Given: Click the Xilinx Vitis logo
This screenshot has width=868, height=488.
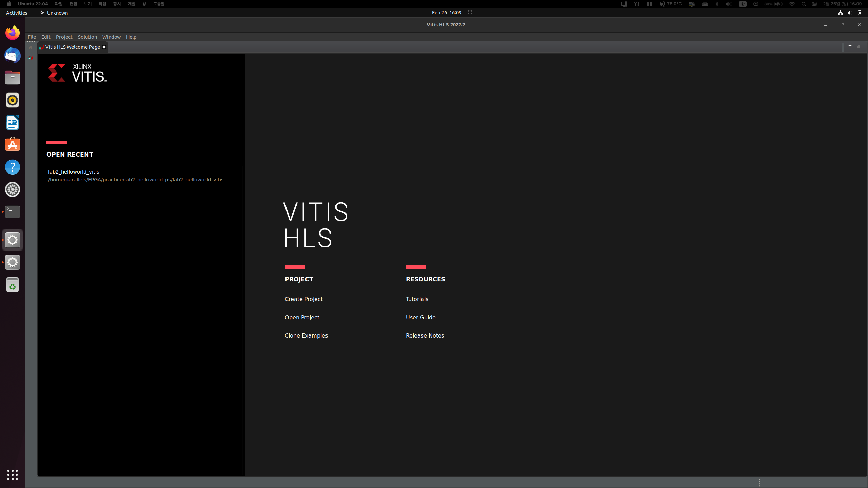Looking at the screenshot, I should (77, 73).
